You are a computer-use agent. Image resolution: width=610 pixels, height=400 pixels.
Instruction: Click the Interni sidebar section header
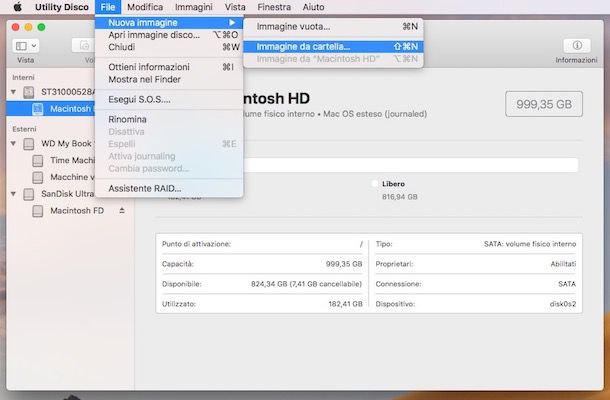23,77
